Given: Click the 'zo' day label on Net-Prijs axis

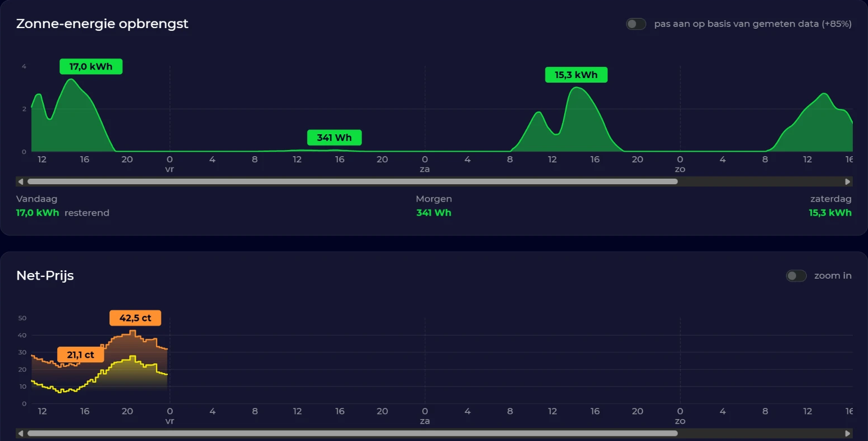Looking at the screenshot, I should tap(680, 421).
